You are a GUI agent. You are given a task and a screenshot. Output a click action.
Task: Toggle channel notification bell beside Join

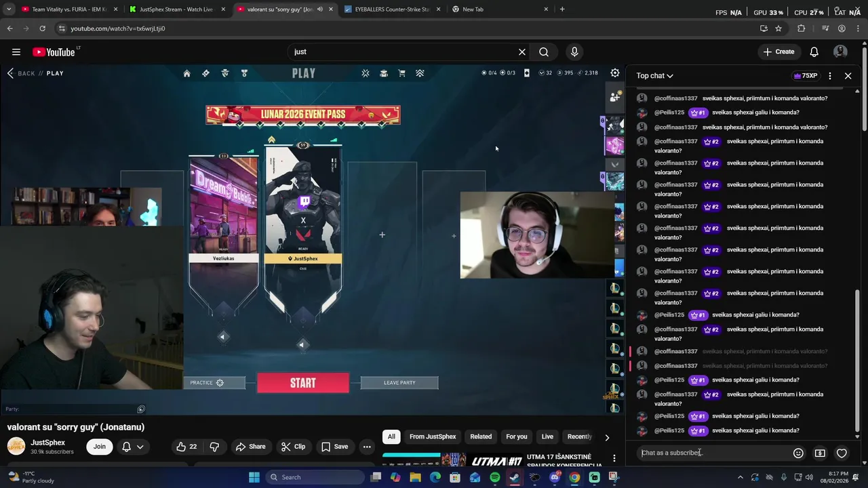[x=126, y=447]
